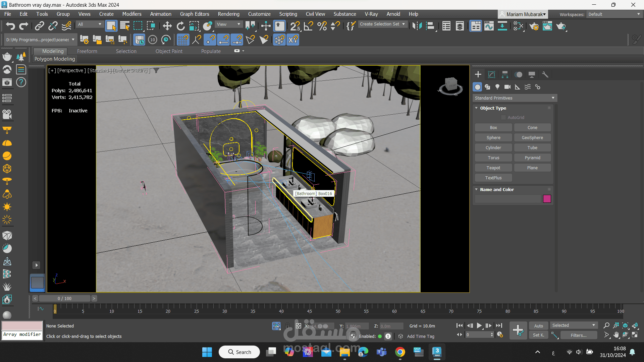Activate the Rotate tool icon

tap(180, 26)
